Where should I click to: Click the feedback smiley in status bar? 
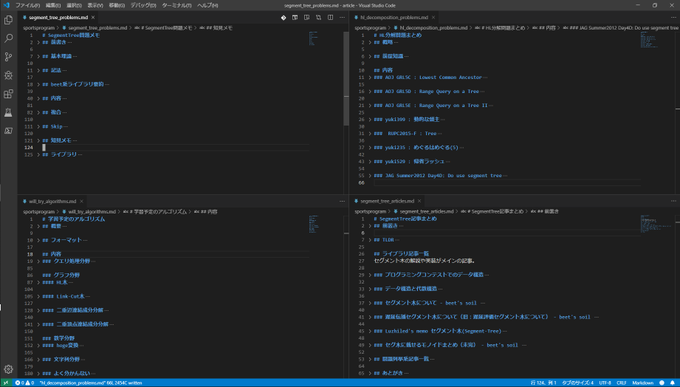[662, 383]
